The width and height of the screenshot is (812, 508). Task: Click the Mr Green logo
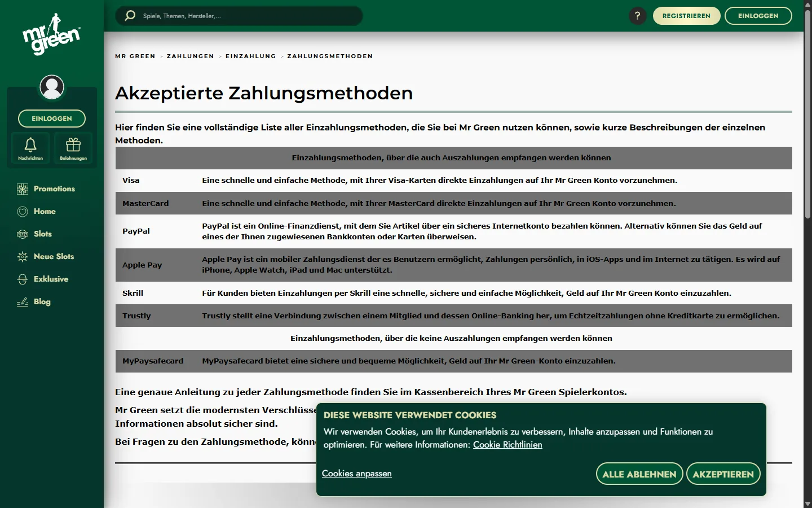pos(52,34)
